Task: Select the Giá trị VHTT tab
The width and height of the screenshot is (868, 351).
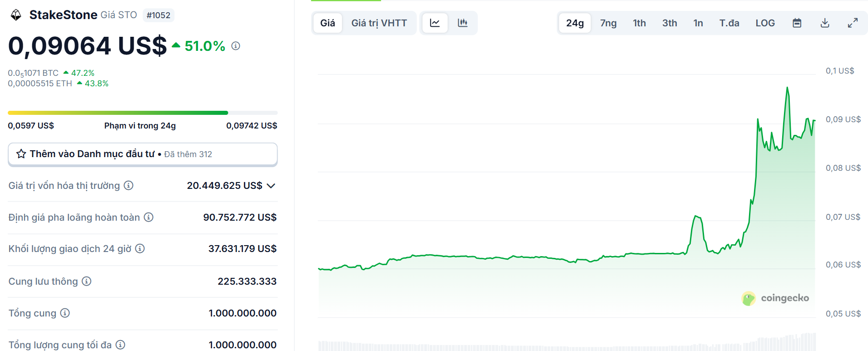Action: tap(379, 23)
